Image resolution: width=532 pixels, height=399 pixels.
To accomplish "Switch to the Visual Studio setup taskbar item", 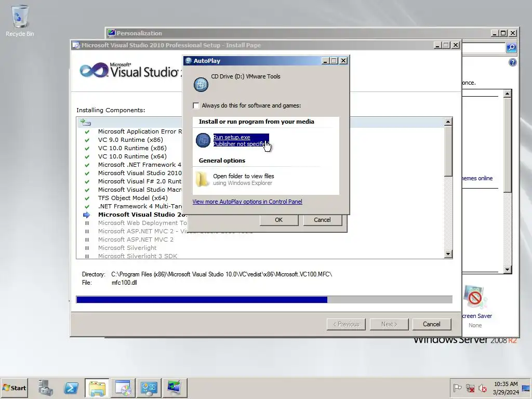I will (123, 388).
